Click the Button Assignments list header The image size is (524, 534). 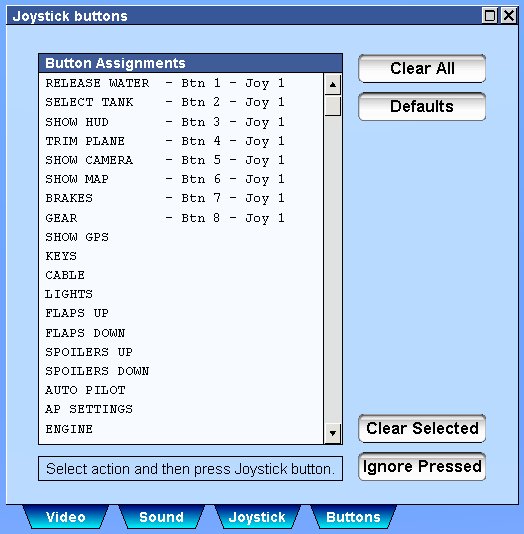[x=190, y=63]
